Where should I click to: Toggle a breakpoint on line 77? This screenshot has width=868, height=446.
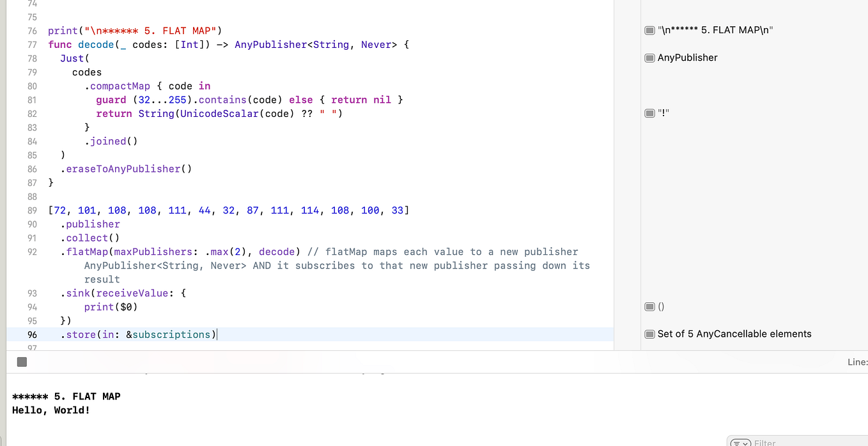click(x=32, y=44)
